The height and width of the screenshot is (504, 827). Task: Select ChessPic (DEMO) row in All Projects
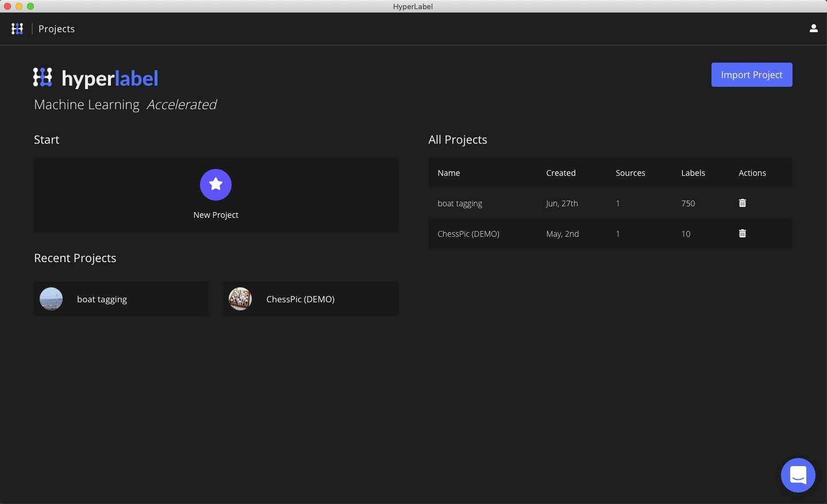(x=468, y=234)
